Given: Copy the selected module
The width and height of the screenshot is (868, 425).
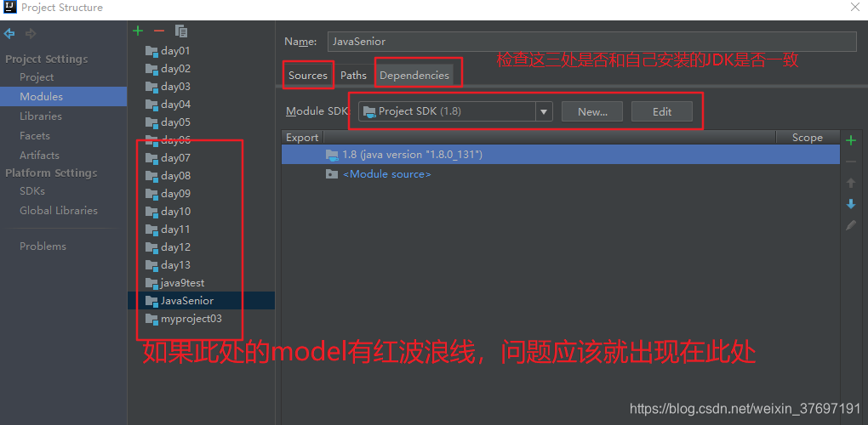Looking at the screenshot, I should (x=181, y=31).
